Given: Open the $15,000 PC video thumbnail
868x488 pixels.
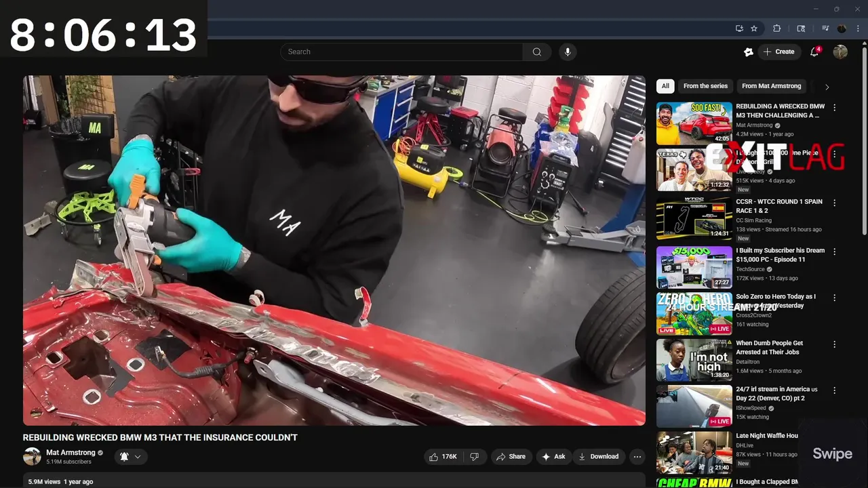Looking at the screenshot, I should pos(694,267).
